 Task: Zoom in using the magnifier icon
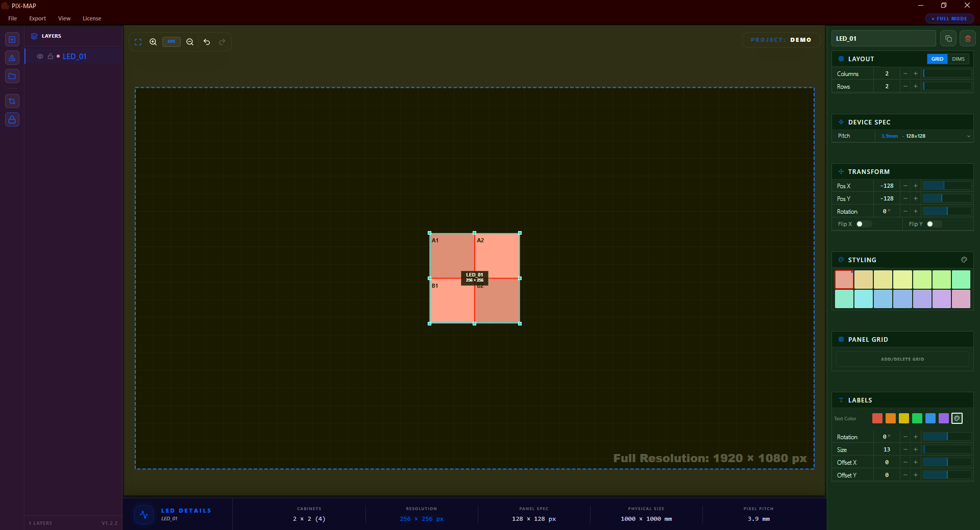(x=153, y=42)
